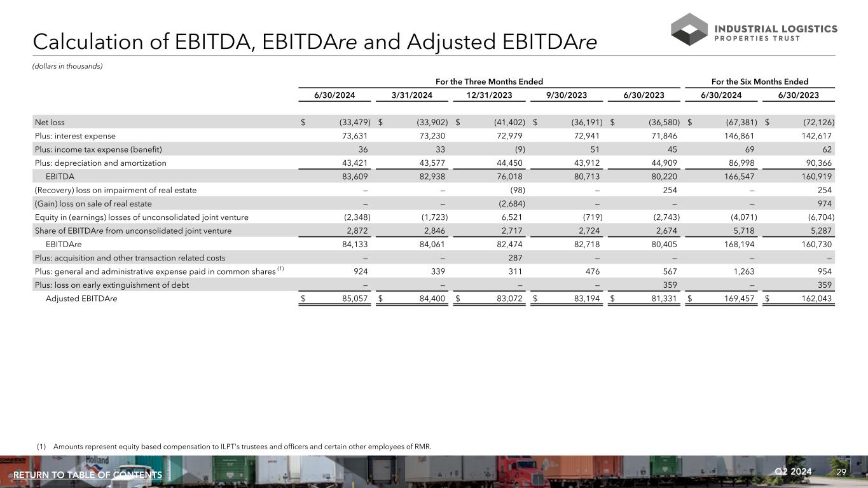Click the Adjusted EBITDAre value 83,194
The width and height of the screenshot is (868, 488).
(x=586, y=299)
